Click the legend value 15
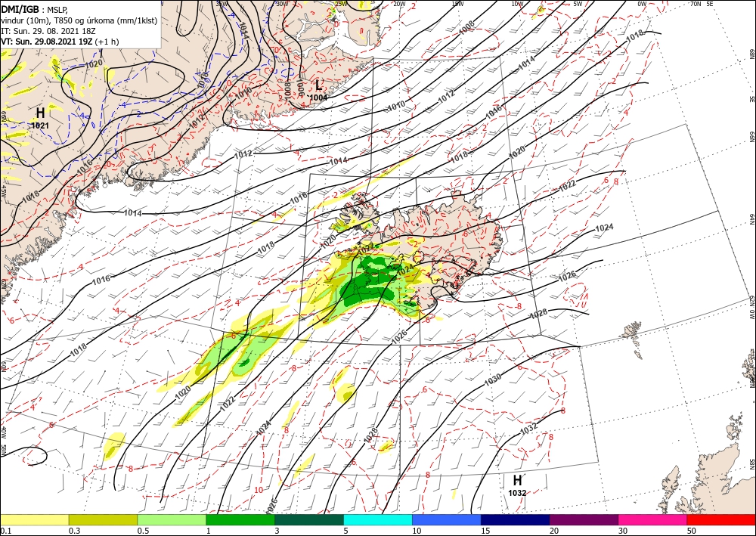This screenshot has height=536, width=756. (x=485, y=531)
